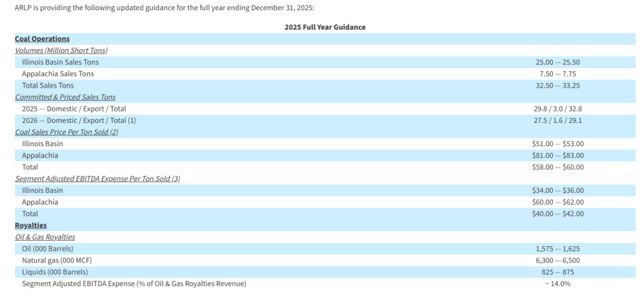Click the ~ 14.0% EBITDA expense value
Image resolution: width=644 pixels, height=291 pixels.
coord(557,283)
